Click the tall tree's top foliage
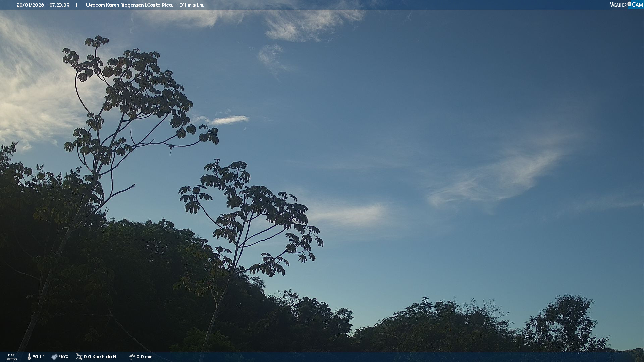Image resolution: width=644 pixels, height=362 pixels. (97, 42)
